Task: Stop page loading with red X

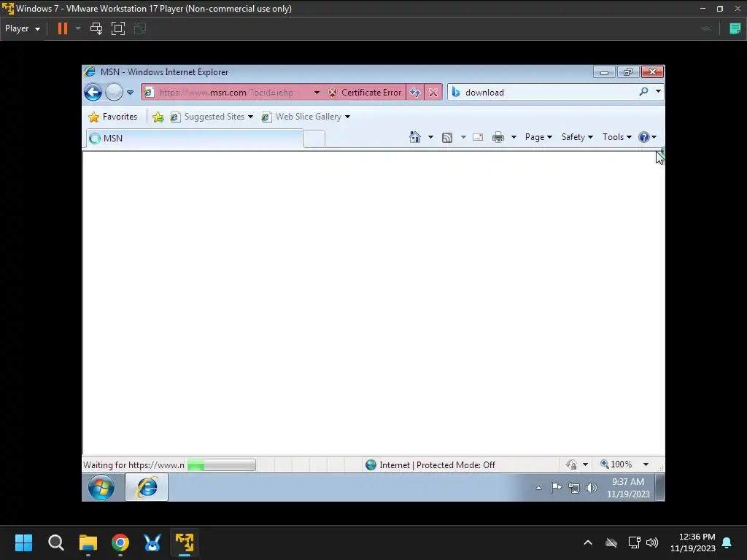Action: [x=433, y=93]
